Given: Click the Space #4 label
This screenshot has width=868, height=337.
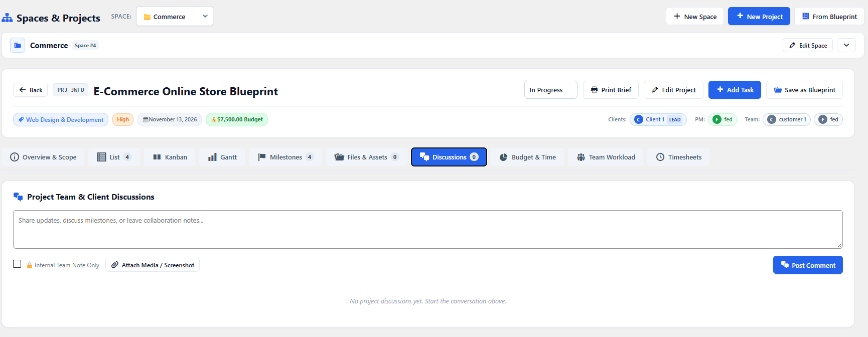Looking at the screenshot, I should pyautogui.click(x=85, y=45).
